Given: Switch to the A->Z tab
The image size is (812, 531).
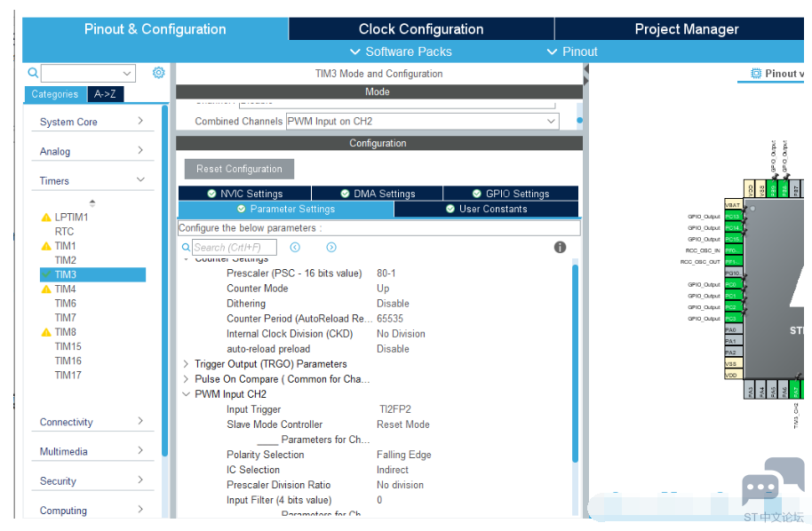Looking at the screenshot, I should (x=105, y=94).
